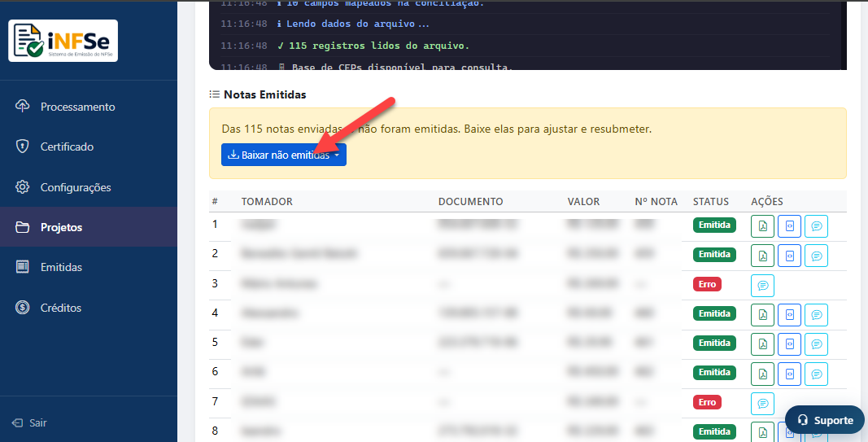Click Erro status badge in row 3
Screen dimensions: 868x442
pos(706,285)
